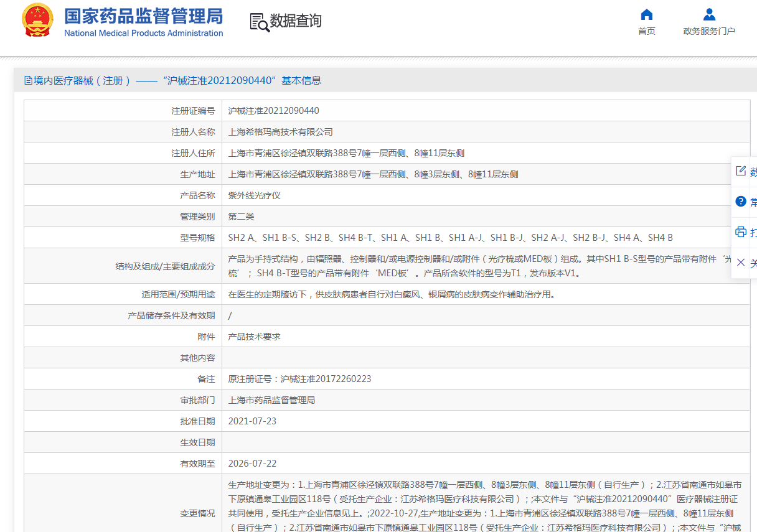Select approval date 2021-07-23
757x532 pixels.
[253, 421]
